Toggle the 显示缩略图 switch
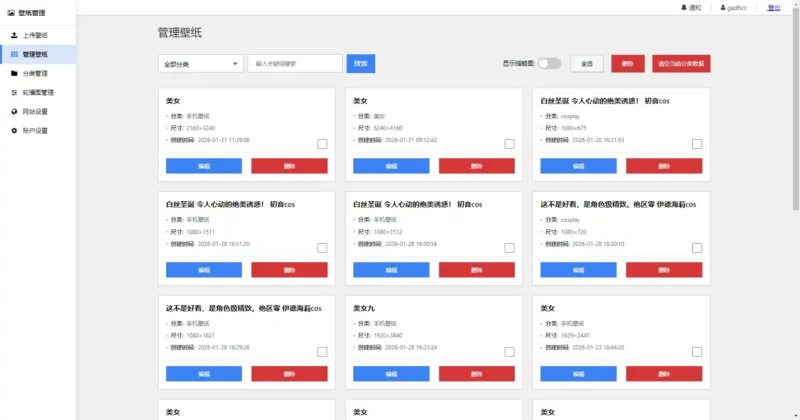The image size is (800, 420). 549,63
